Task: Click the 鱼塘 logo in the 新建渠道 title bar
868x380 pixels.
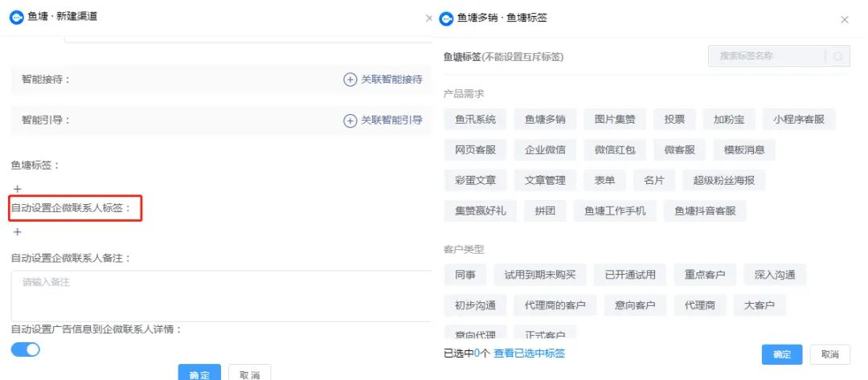Action: [17, 17]
